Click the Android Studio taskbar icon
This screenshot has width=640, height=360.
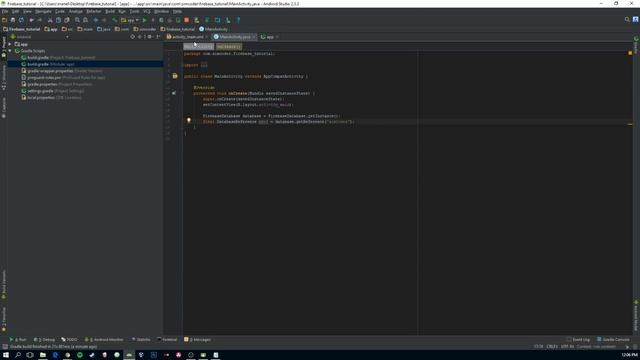coord(129,355)
